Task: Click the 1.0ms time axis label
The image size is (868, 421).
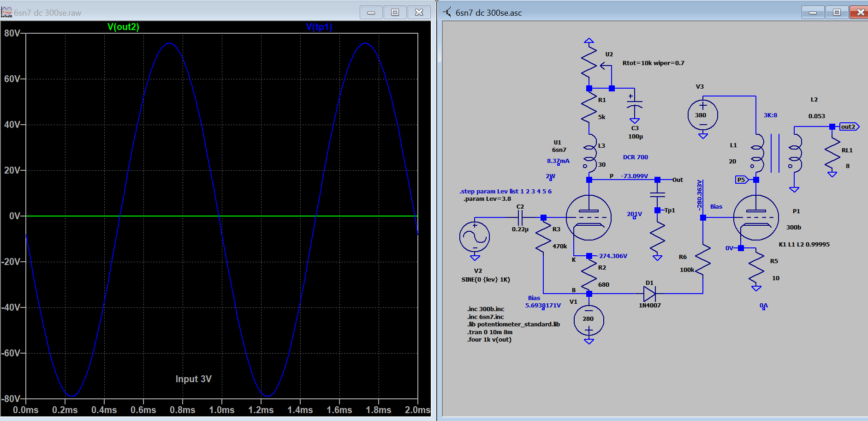Action: pyautogui.click(x=222, y=410)
